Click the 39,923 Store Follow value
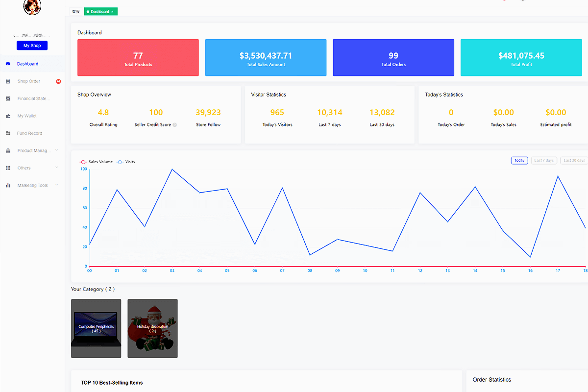This screenshot has height=392, width=588. point(208,113)
